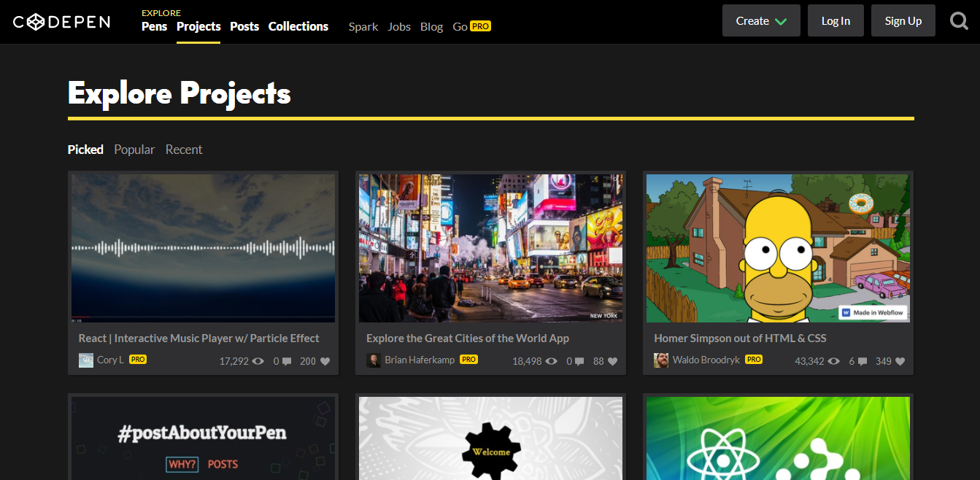Screen dimensions: 980x480
Task: Open the Jobs link
Action: tap(399, 27)
